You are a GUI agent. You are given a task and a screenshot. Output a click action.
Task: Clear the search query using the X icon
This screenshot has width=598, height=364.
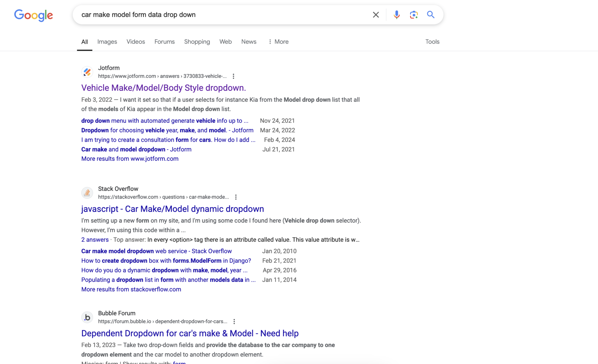pyautogui.click(x=376, y=15)
